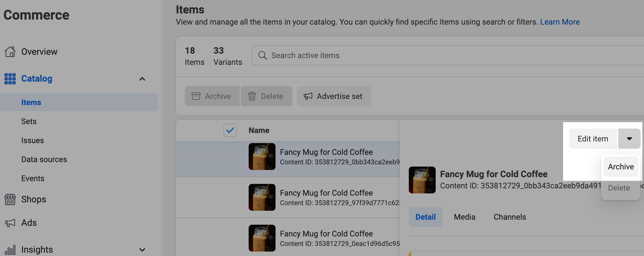Open the Learn More link
The height and width of the screenshot is (256, 644).
coord(560,22)
